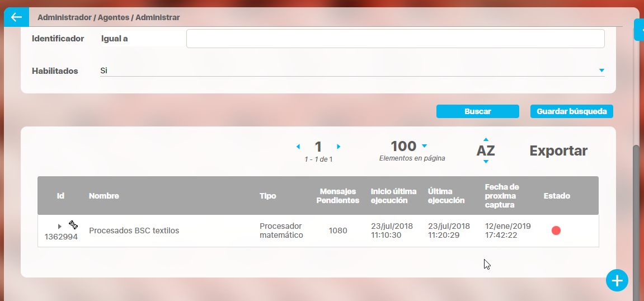644x301 pixels.
Task: Click the AZ sort ascending up arrow
Action: 486,139
